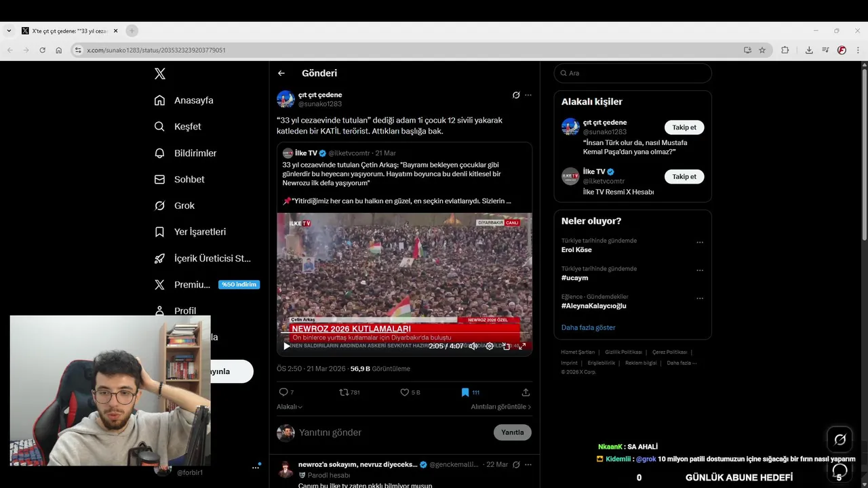This screenshot has width=868, height=488.
Task: Open İlke TV in Alakalı kişiler
Action: [593, 172]
